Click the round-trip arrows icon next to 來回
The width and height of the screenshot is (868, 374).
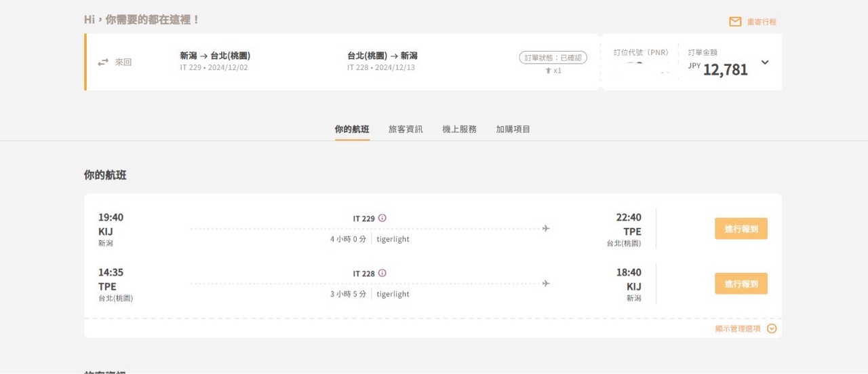tap(103, 62)
